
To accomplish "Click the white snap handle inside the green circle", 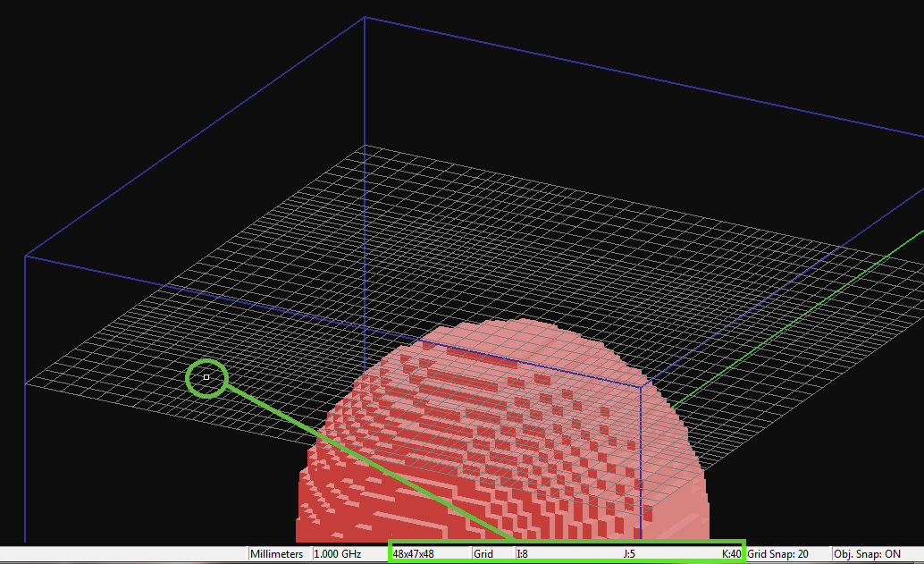I will 206,378.
